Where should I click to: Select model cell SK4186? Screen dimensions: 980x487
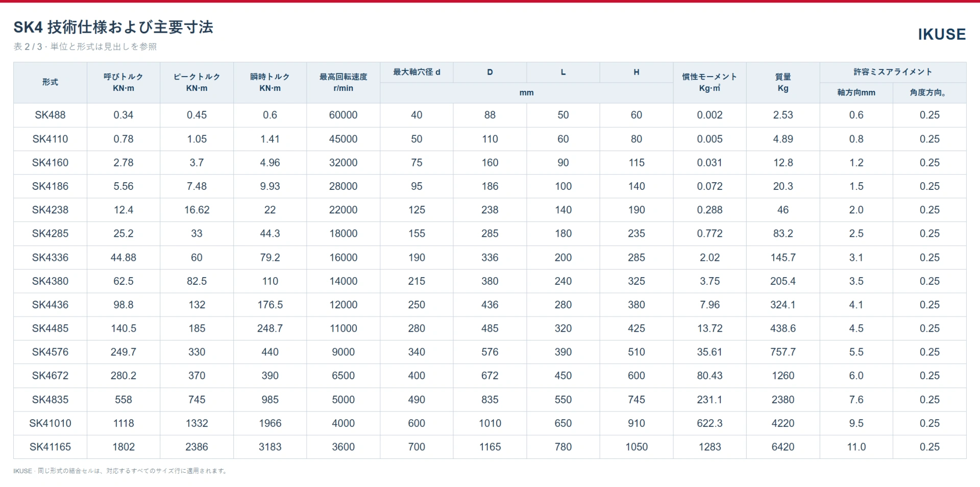[50, 186]
